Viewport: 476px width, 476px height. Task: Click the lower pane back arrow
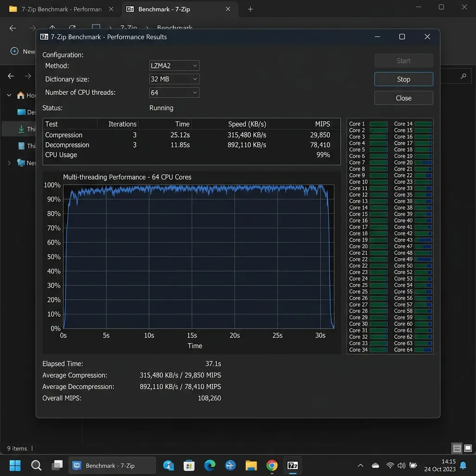tap(11, 76)
